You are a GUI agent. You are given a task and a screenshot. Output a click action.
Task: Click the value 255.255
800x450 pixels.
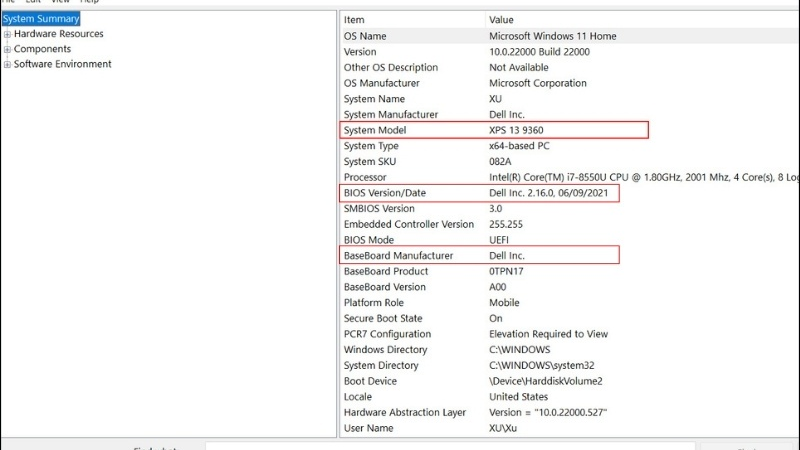506,224
